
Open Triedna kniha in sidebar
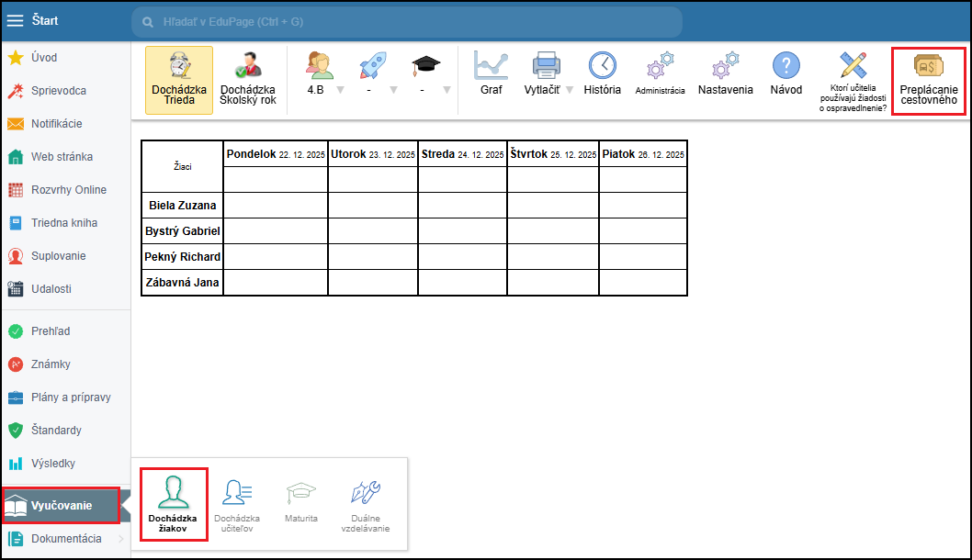(x=63, y=223)
